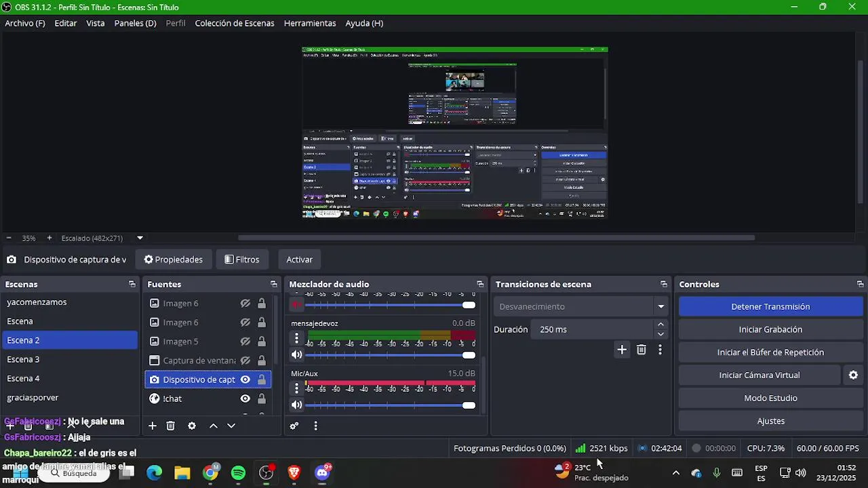This screenshot has height=488, width=868.
Task: Open the Editar menu
Action: 66,23
